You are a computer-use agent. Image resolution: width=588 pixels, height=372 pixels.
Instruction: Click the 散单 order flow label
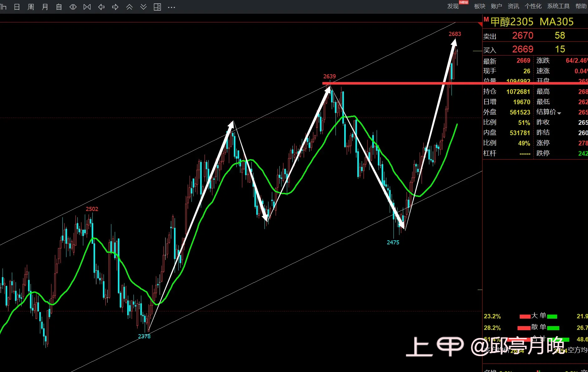(x=538, y=327)
